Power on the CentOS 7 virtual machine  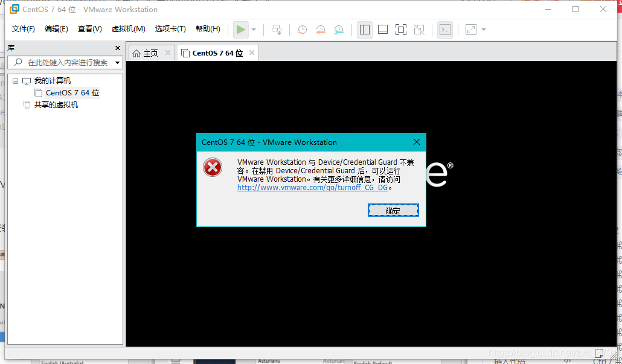coord(240,29)
